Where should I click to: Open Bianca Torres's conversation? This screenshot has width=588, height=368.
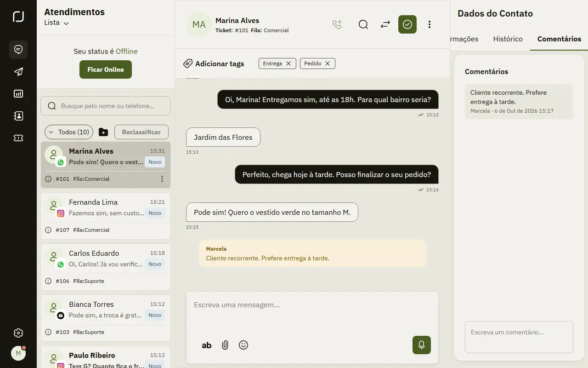point(106,318)
